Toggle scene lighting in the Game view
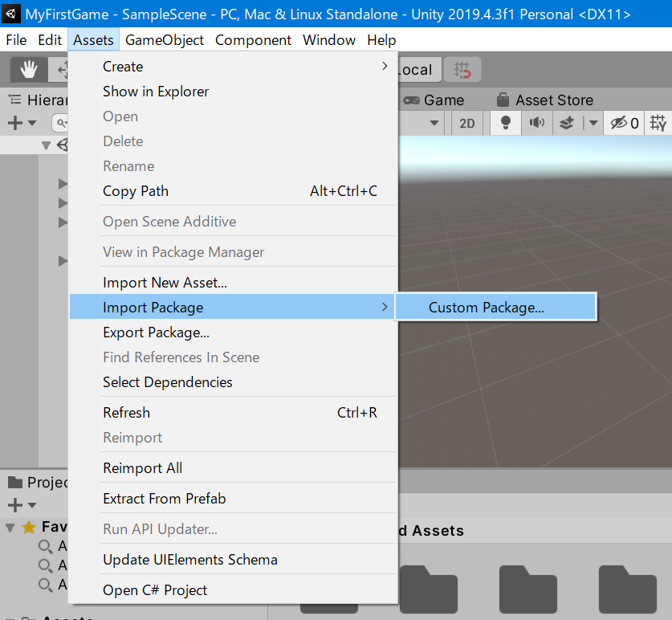This screenshot has height=620, width=672. [505, 123]
